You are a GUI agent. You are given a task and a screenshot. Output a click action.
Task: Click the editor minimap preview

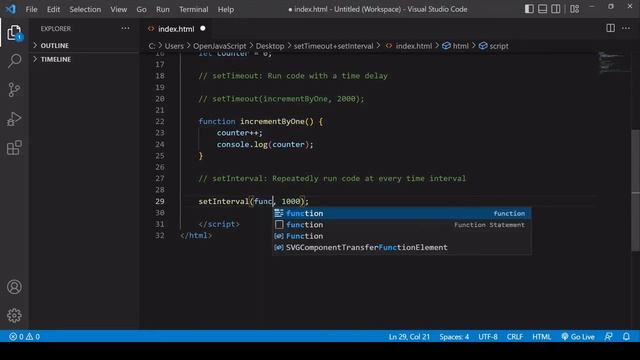(614, 63)
